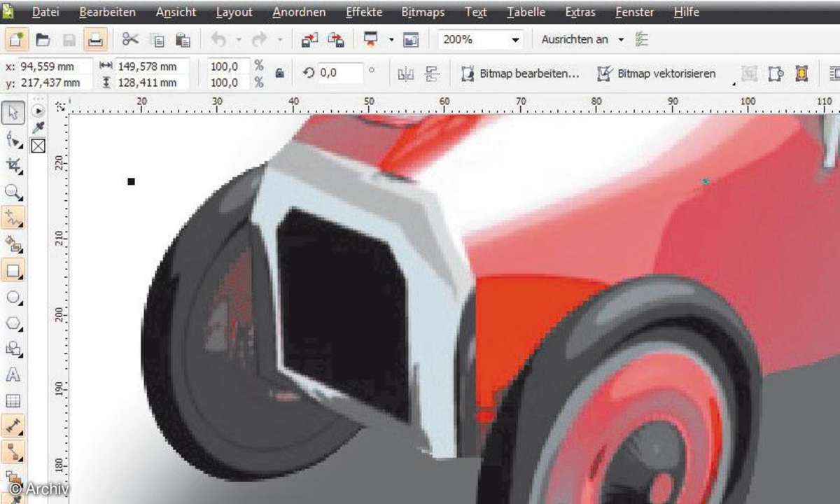Select the Polygon tool
The image size is (840, 504).
[14, 323]
